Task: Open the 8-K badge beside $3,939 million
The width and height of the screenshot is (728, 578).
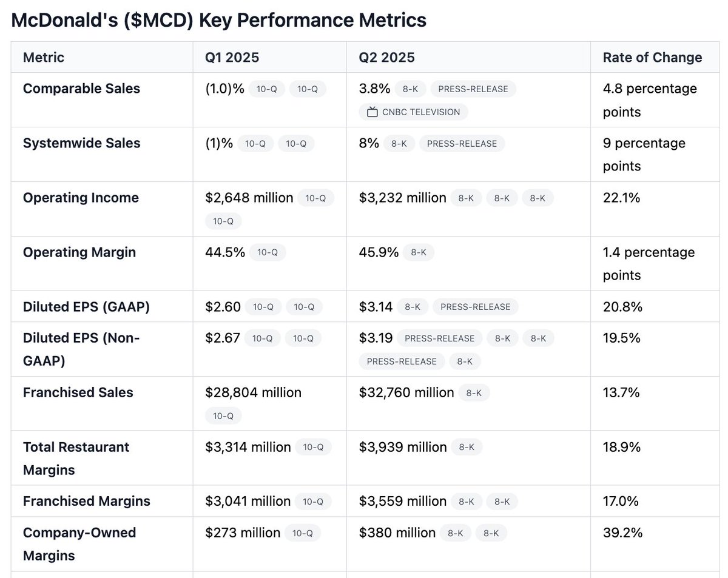Action: coord(467,448)
